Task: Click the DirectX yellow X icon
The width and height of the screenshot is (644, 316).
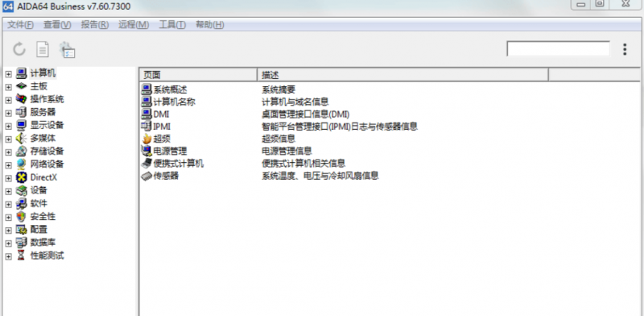Action: click(22, 177)
